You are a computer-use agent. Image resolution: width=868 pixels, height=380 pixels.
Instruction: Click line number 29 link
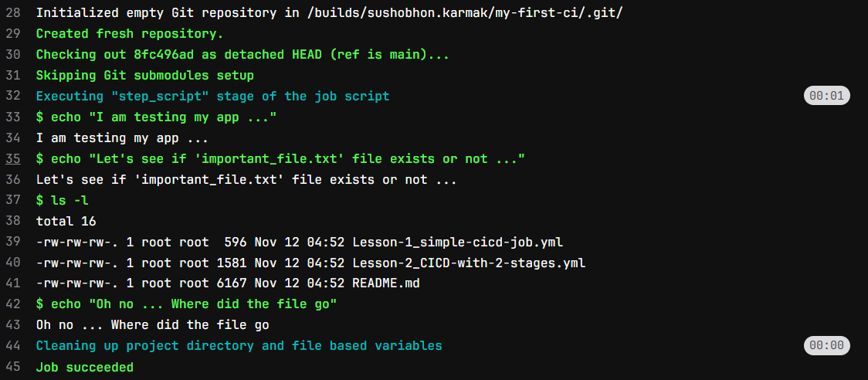(x=13, y=34)
